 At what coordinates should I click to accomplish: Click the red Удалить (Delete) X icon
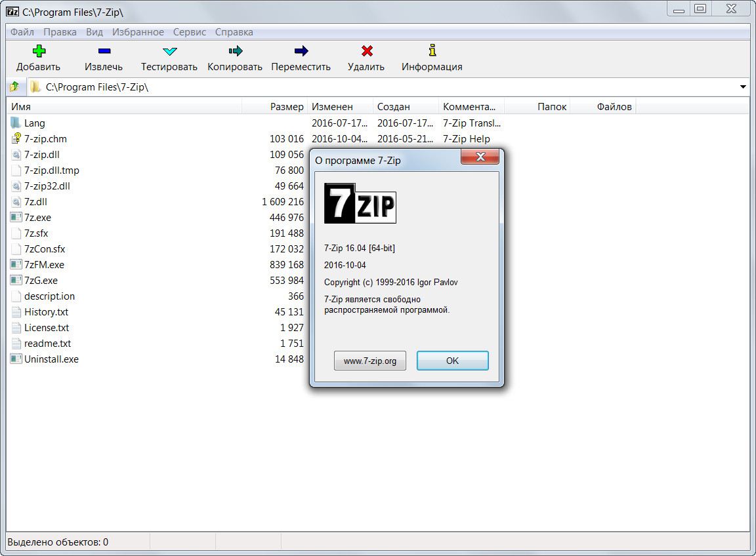(367, 50)
